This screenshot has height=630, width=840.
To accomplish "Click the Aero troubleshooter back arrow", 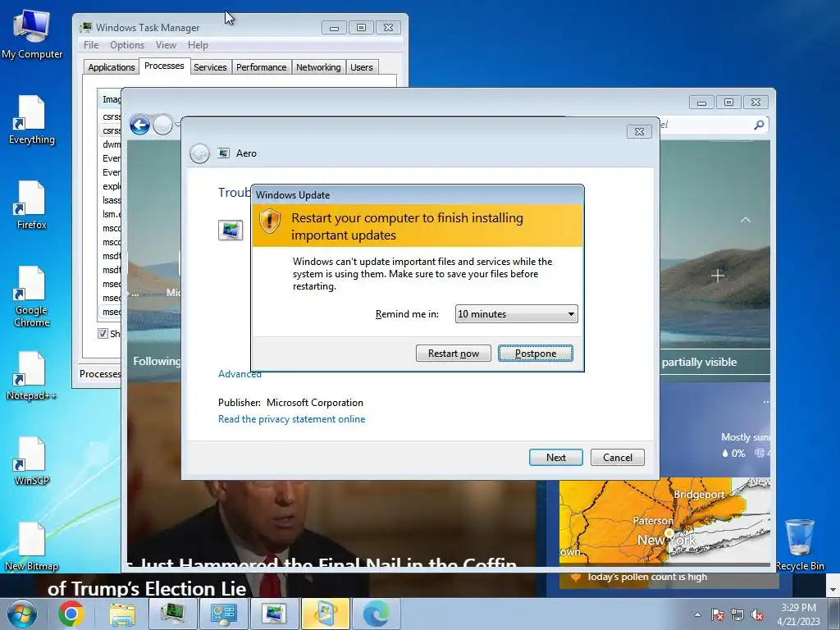I will (199, 153).
